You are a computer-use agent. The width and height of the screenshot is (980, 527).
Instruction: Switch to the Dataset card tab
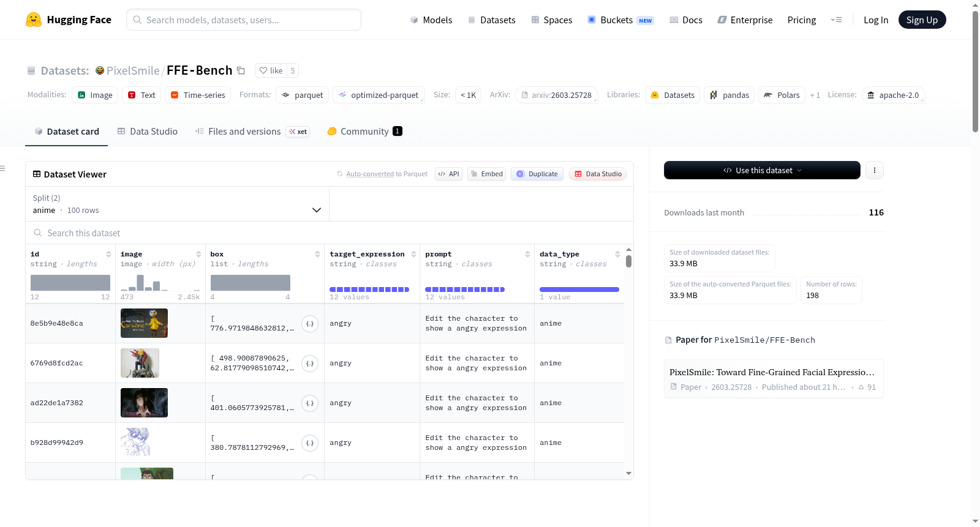[x=66, y=132]
